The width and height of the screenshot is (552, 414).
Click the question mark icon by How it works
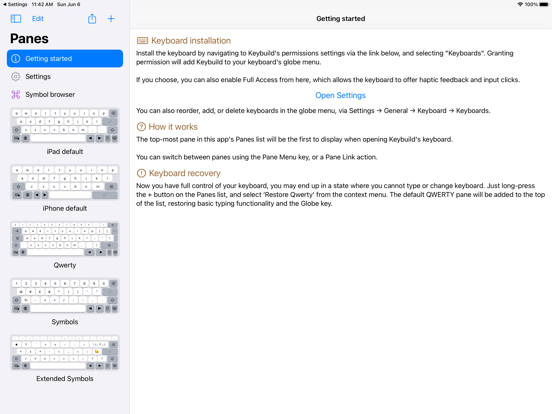[141, 127]
